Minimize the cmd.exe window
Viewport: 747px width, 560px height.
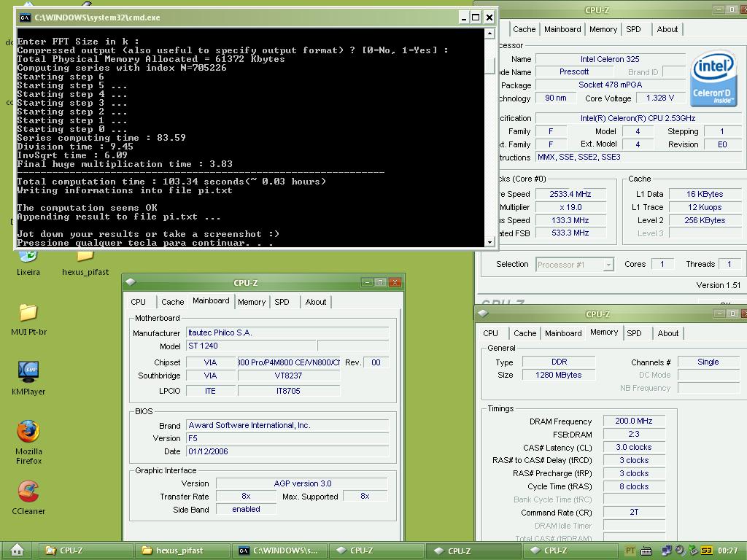point(463,17)
